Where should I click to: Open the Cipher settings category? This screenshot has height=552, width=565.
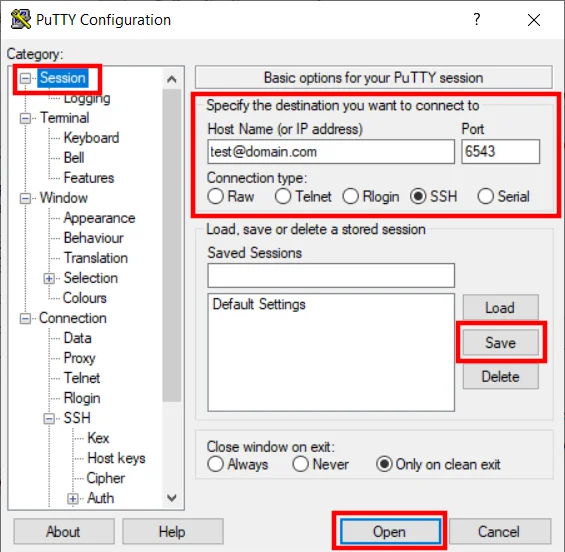[x=106, y=478]
